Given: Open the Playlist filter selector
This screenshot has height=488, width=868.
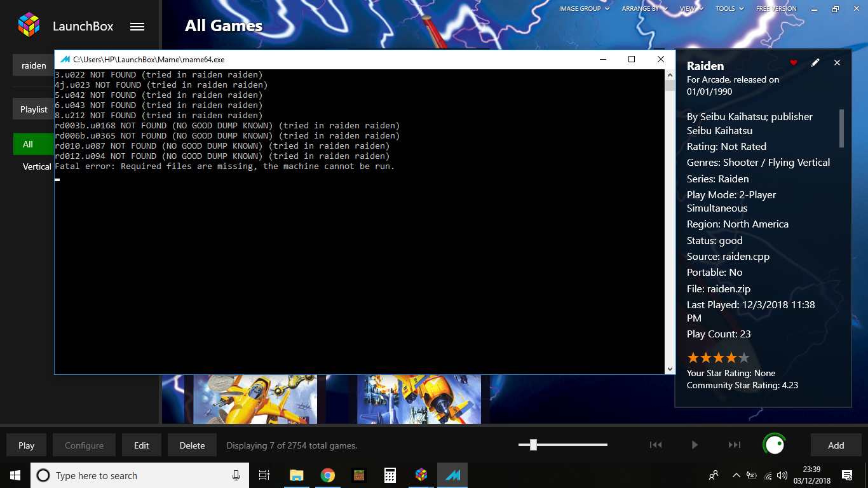Looking at the screenshot, I should [34, 109].
